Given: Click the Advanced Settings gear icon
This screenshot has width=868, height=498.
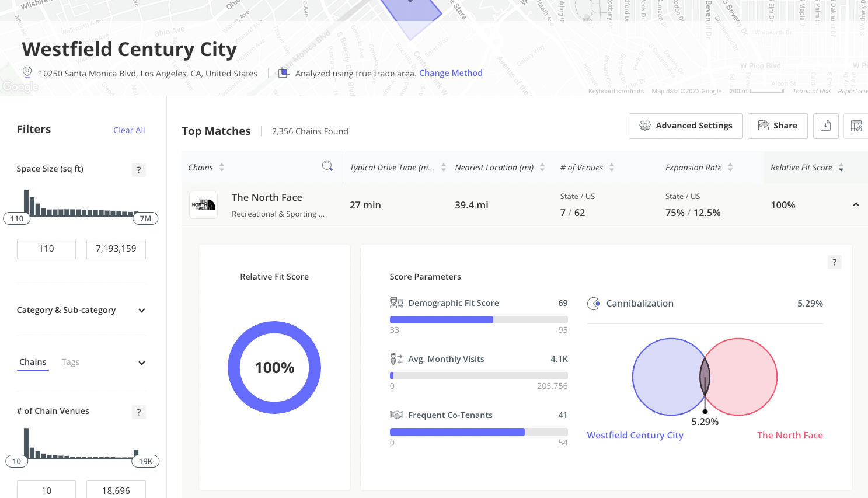Looking at the screenshot, I should tap(645, 125).
